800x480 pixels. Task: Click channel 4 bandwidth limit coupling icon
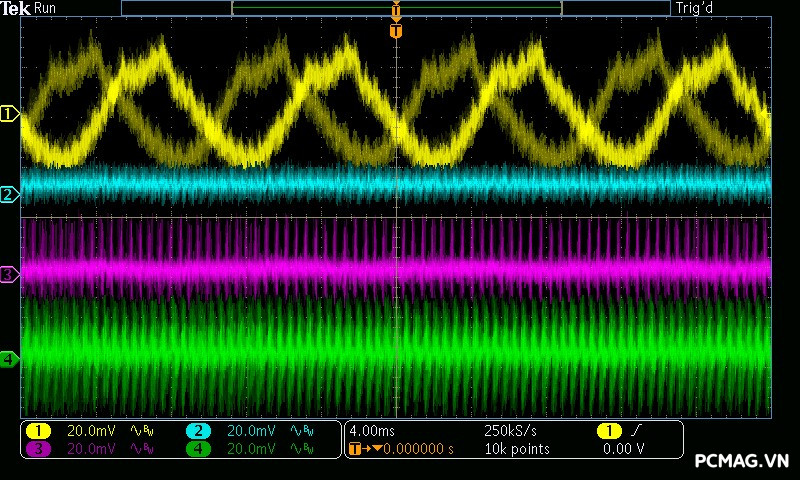coord(303,449)
